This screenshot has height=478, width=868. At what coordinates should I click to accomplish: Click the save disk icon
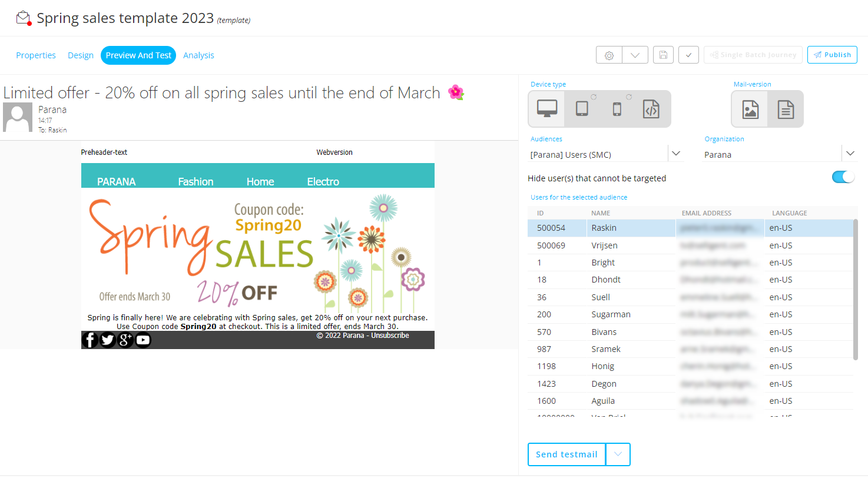tap(663, 55)
